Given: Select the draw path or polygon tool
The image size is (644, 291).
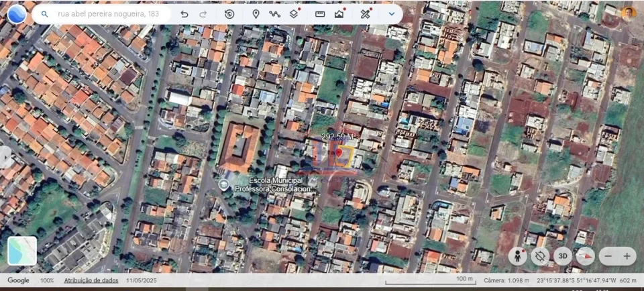Looking at the screenshot, I should pyautogui.click(x=274, y=14).
